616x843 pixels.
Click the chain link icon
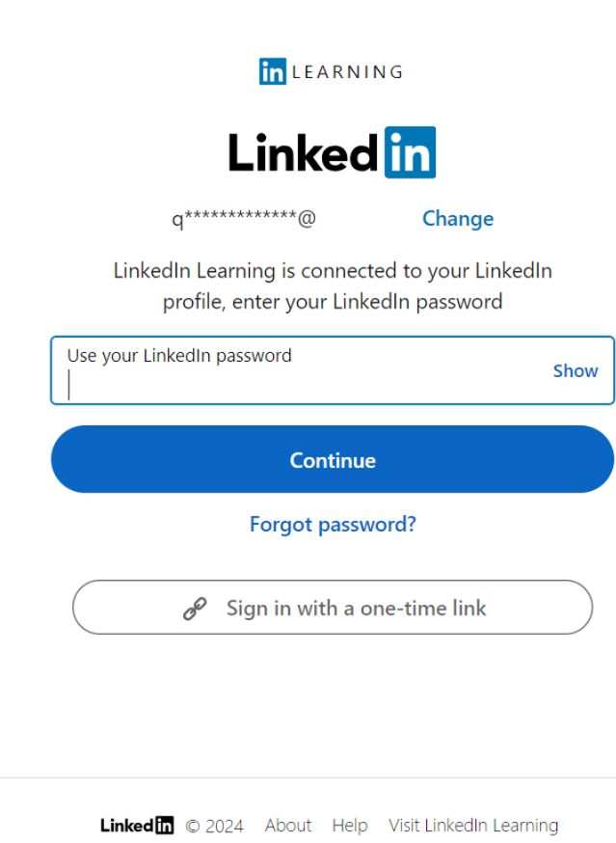195,609
